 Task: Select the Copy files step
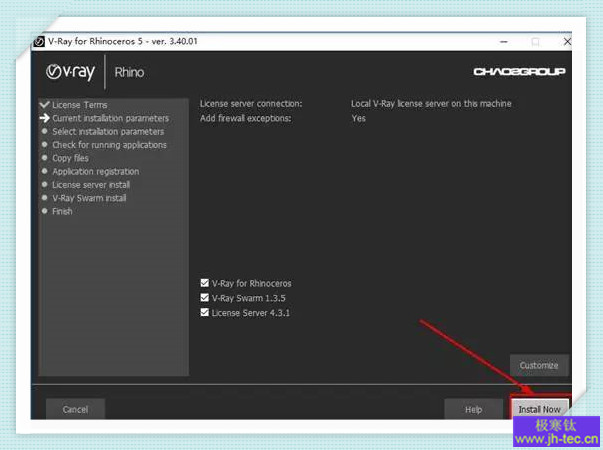pyautogui.click(x=70, y=158)
